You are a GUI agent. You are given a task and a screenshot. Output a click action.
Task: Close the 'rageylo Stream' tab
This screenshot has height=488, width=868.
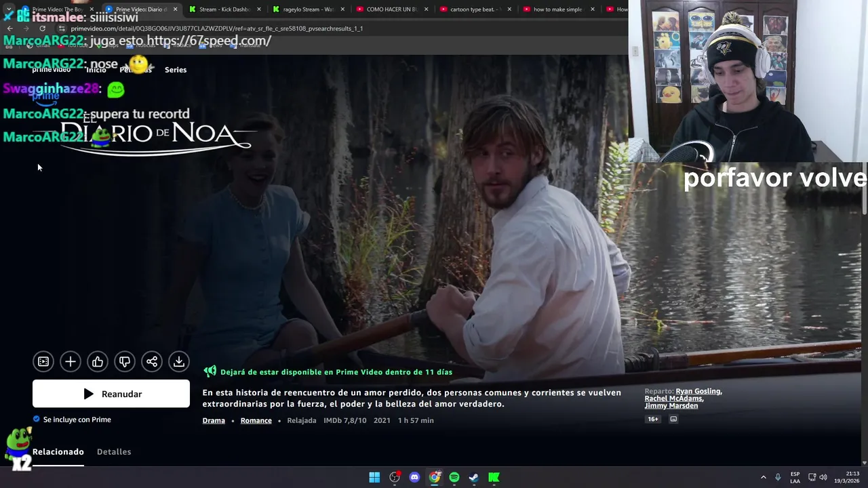tap(342, 9)
